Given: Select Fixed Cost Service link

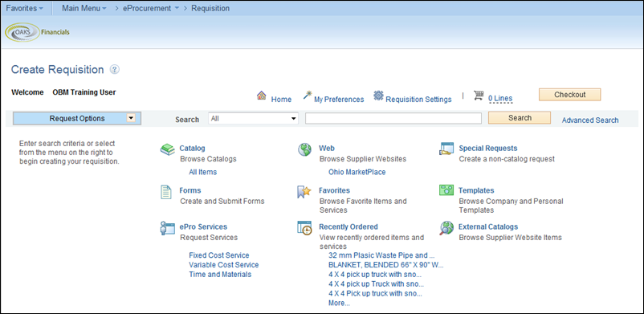Looking at the screenshot, I should 219,255.
